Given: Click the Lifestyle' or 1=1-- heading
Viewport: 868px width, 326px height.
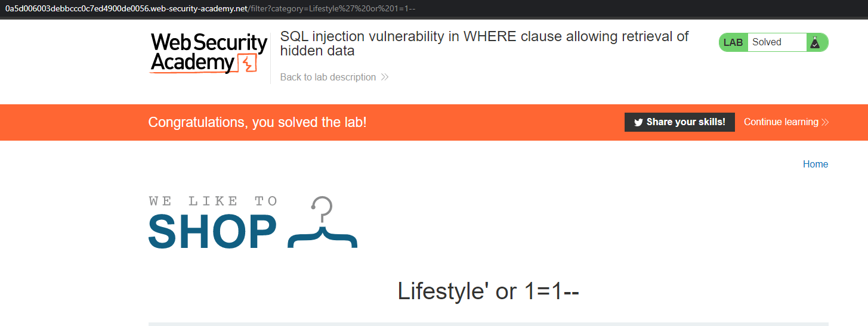Looking at the screenshot, I should (x=488, y=291).
